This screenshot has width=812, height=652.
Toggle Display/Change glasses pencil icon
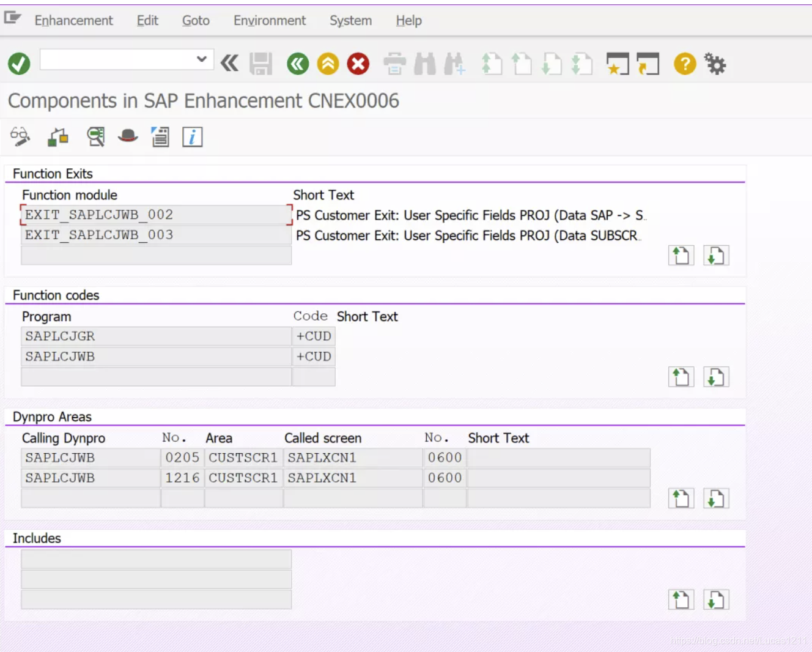click(20, 136)
